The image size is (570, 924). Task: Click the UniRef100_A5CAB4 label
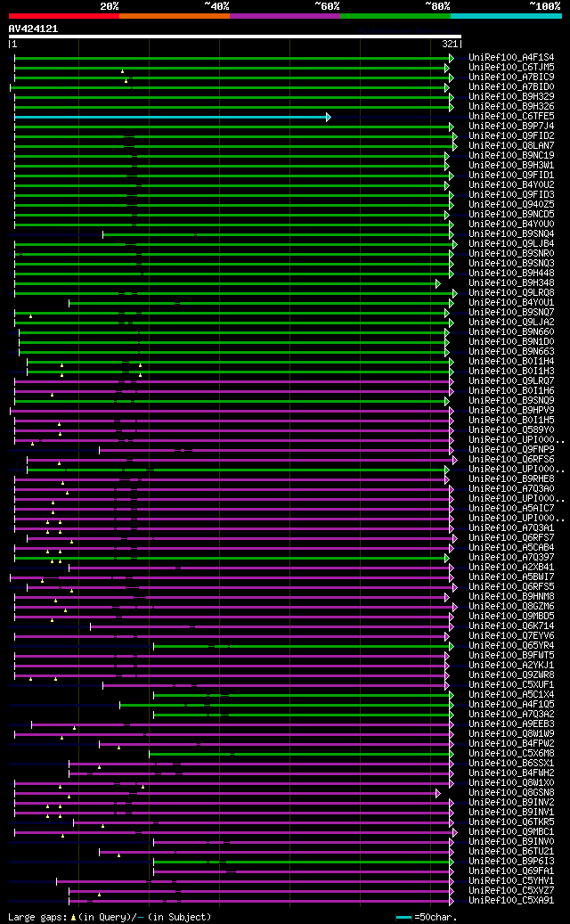(x=511, y=548)
